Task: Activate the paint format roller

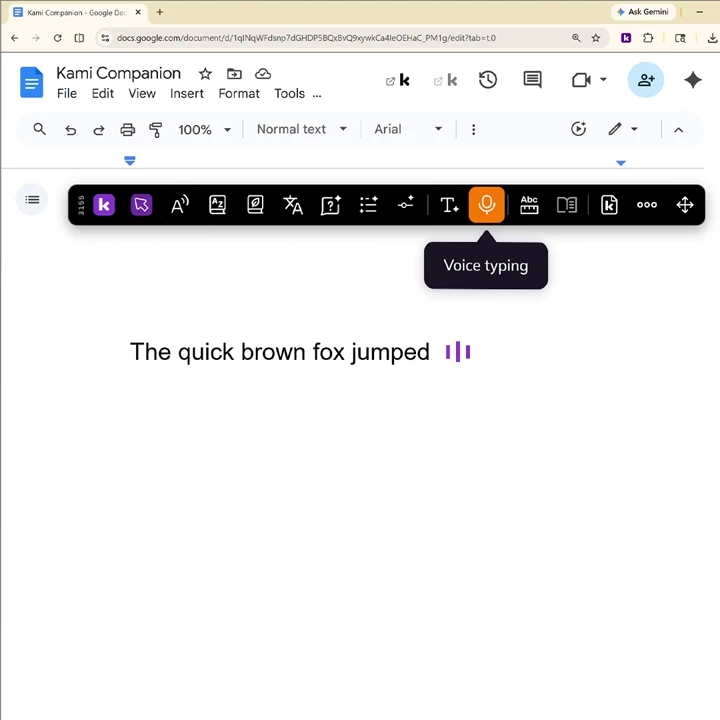Action: (156, 130)
